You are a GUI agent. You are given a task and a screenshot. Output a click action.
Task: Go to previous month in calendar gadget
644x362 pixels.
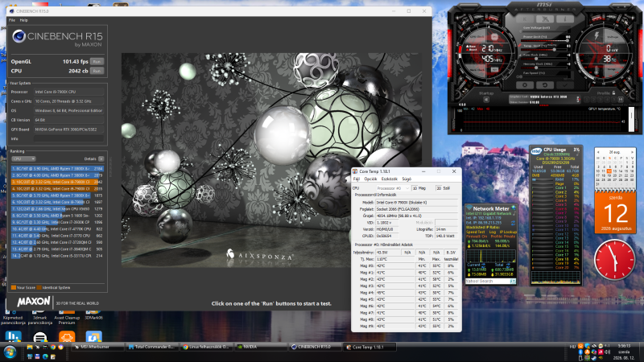598,152
